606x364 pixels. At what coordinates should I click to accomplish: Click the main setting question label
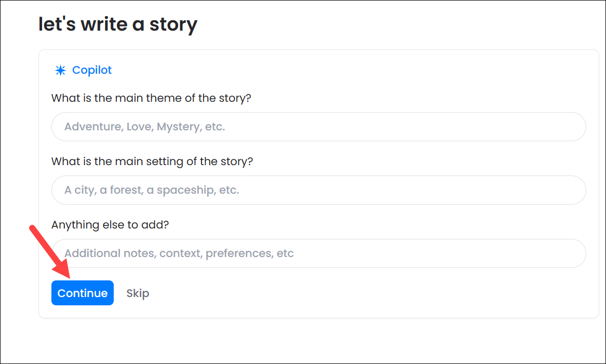pyautogui.click(x=152, y=161)
